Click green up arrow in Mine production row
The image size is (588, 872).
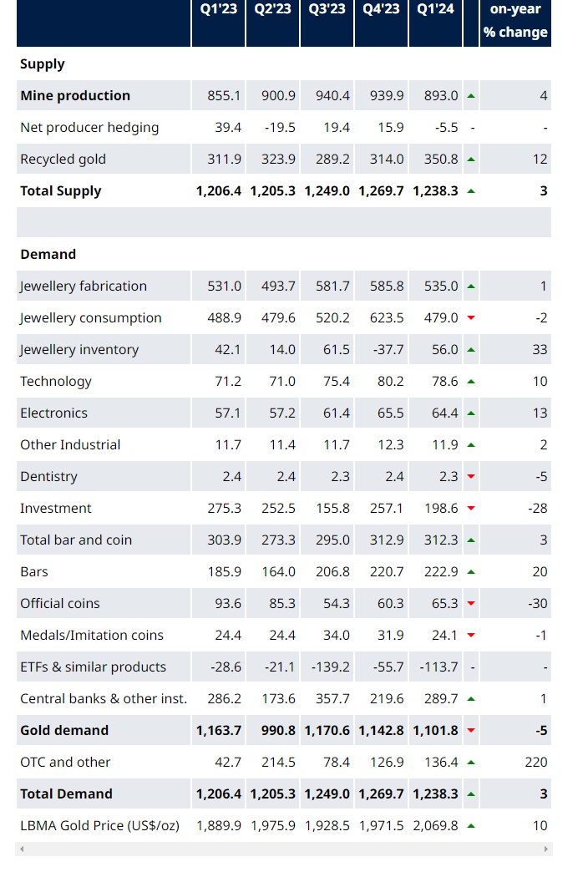coord(471,96)
